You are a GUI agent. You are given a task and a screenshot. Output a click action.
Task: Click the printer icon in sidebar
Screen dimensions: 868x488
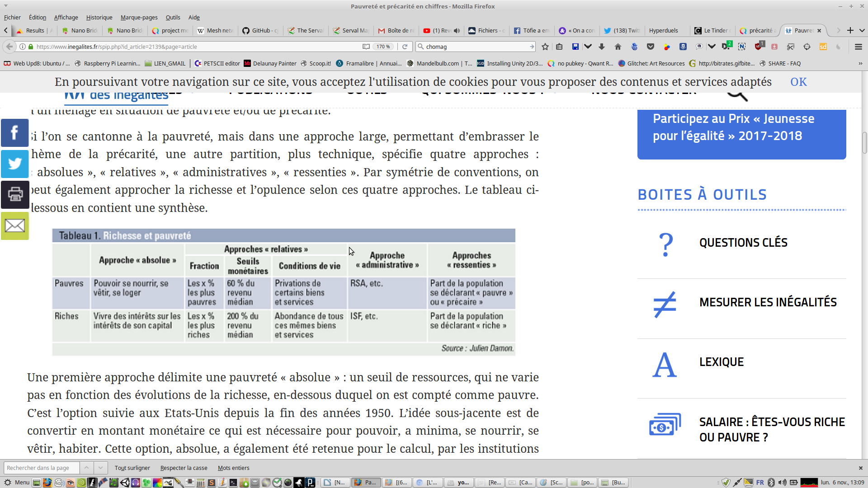point(14,194)
